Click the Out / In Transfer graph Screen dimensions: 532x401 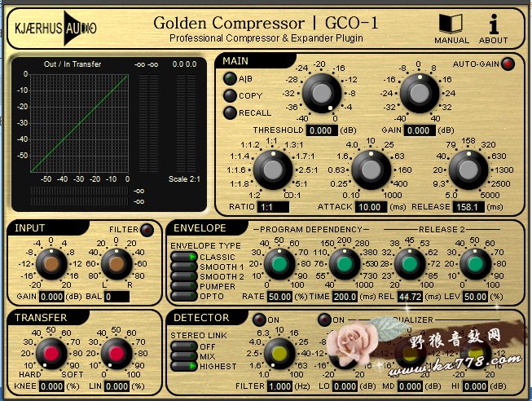click(x=79, y=123)
